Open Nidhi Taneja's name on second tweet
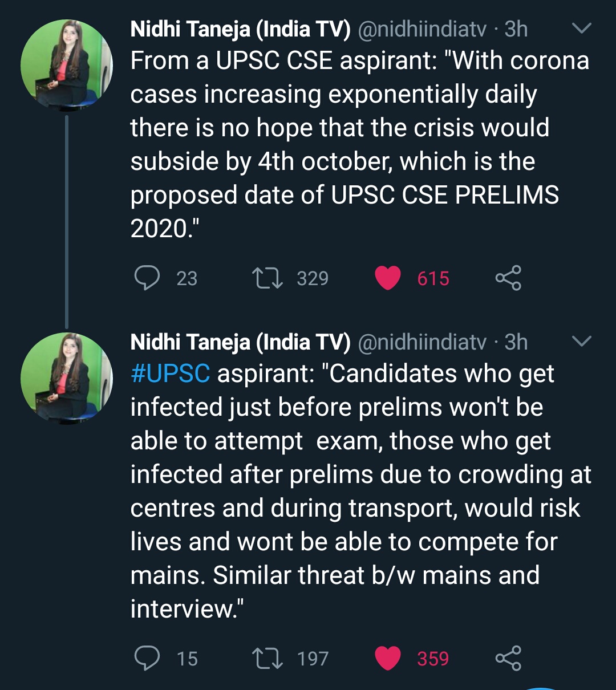Screen dimensions: 616x690 (240, 342)
